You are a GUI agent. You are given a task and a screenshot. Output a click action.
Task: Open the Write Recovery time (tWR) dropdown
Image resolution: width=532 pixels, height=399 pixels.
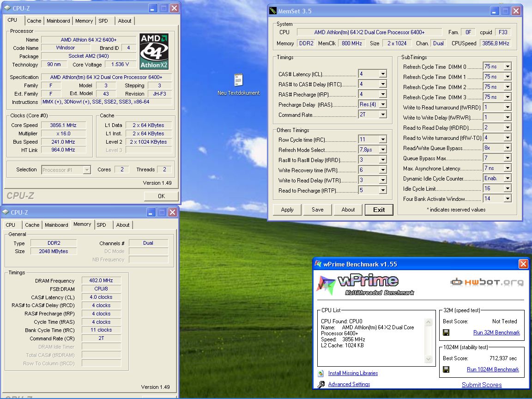[383, 170]
